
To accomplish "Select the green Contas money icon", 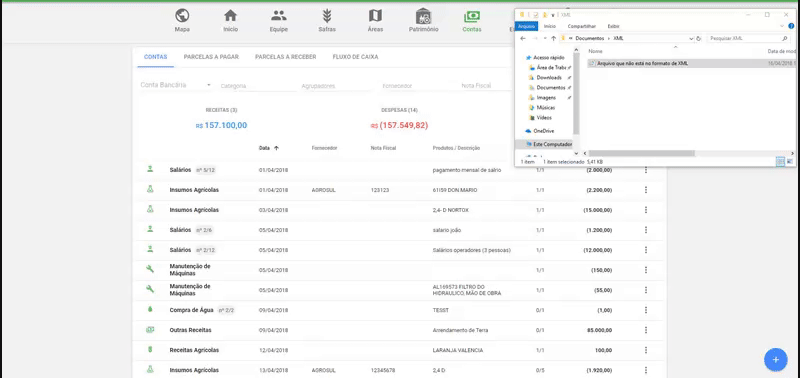I will click(472, 16).
